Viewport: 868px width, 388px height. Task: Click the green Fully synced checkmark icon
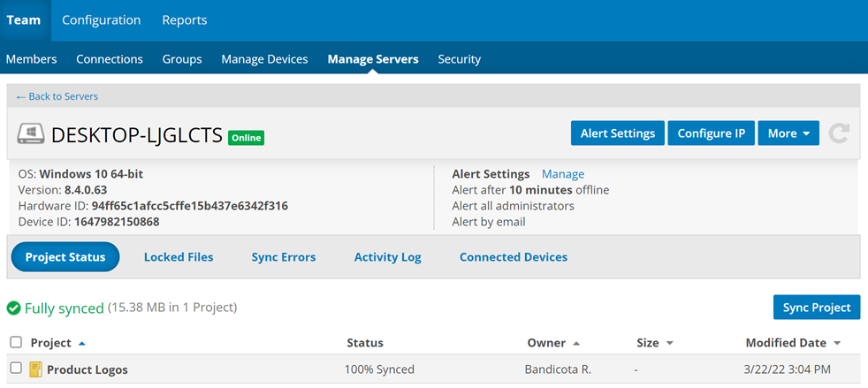point(14,308)
